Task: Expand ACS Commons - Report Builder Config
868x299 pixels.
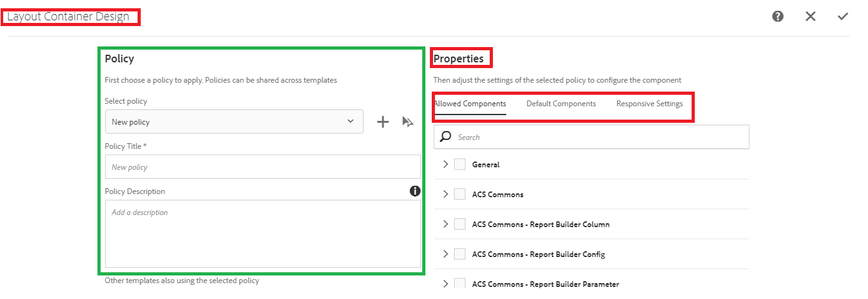Action: pyautogui.click(x=445, y=254)
